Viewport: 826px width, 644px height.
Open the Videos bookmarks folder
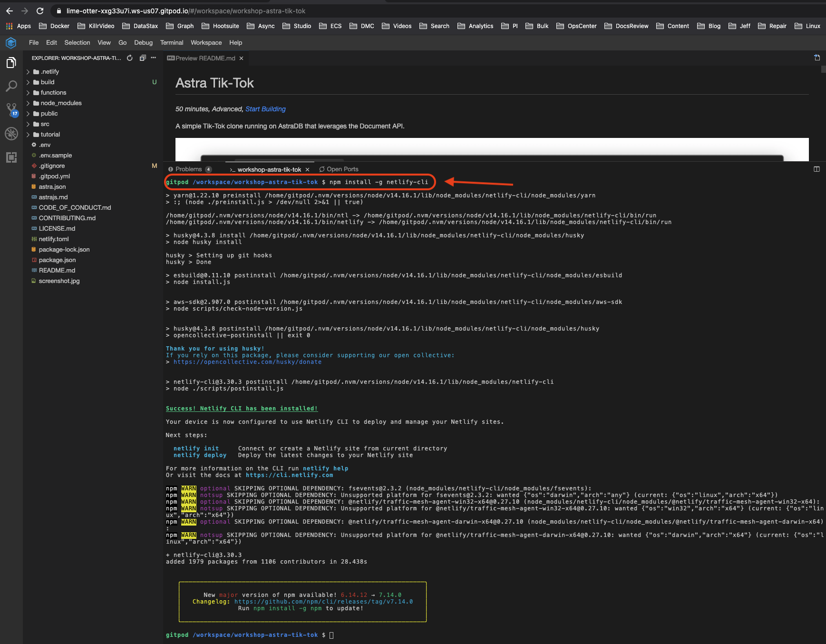click(x=397, y=26)
